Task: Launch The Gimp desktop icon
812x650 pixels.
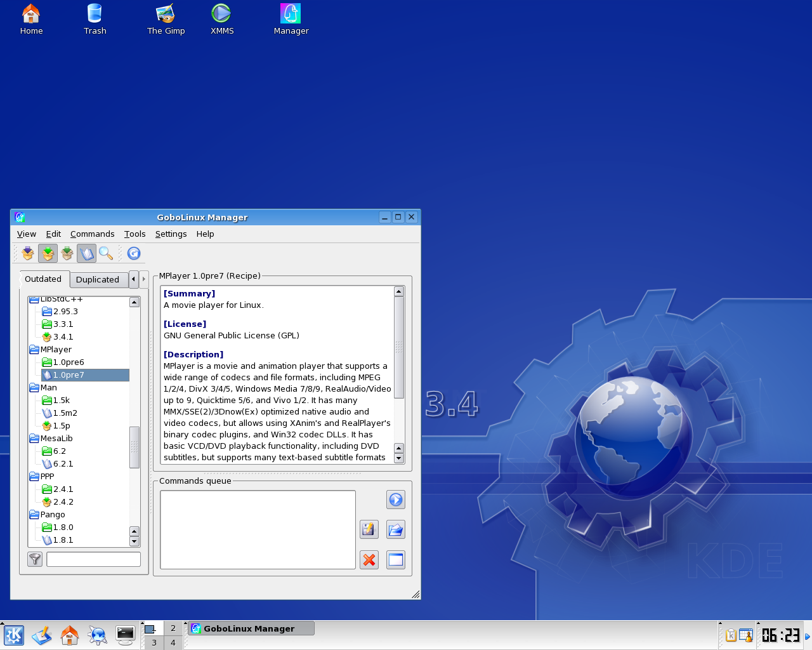Action: pyautogui.click(x=166, y=19)
